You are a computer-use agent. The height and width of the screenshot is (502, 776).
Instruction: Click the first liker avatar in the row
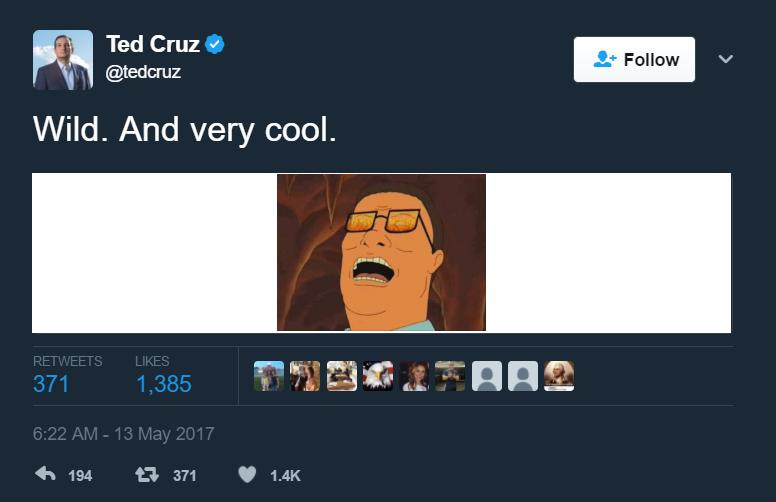pyautogui.click(x=269, y=376)
